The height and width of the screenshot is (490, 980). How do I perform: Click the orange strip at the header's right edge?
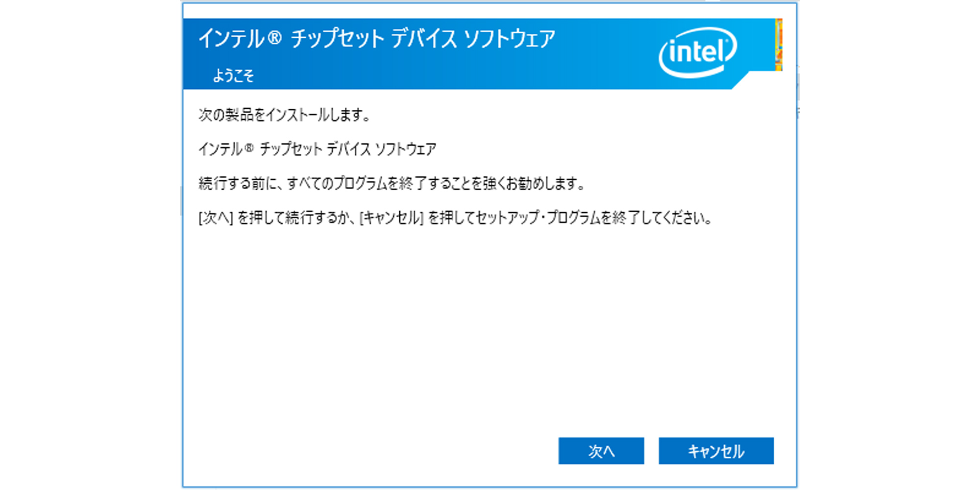pyautogui.click(x=779, y=45)
